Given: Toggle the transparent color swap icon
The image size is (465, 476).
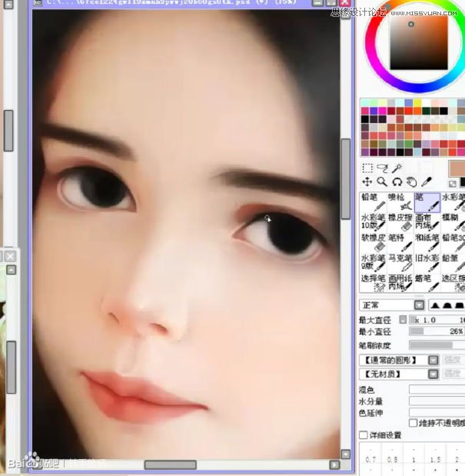Looking at the screenshot, I should tap(452, 184).
